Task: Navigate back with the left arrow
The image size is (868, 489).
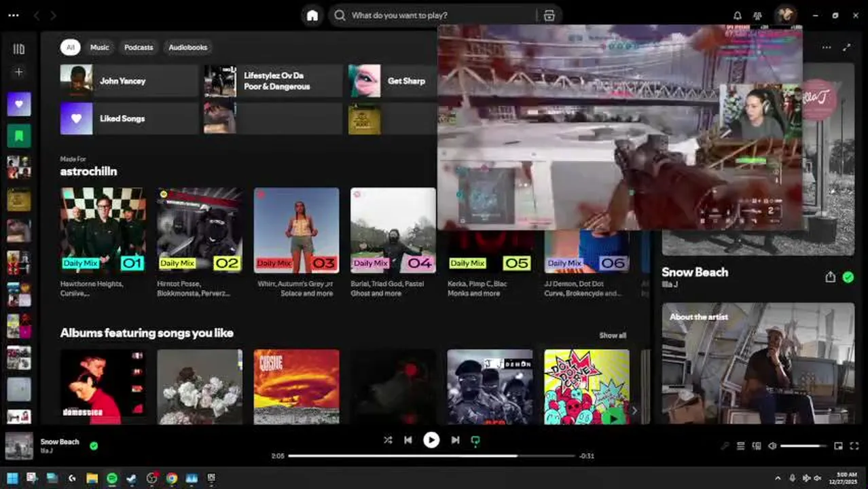Action: 37,15
